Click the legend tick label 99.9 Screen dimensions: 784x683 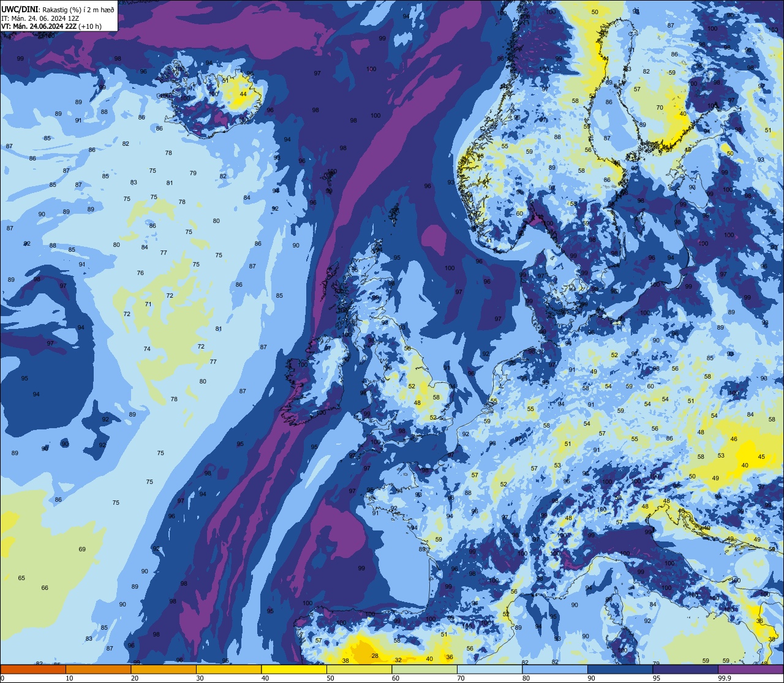pos(725,678)
